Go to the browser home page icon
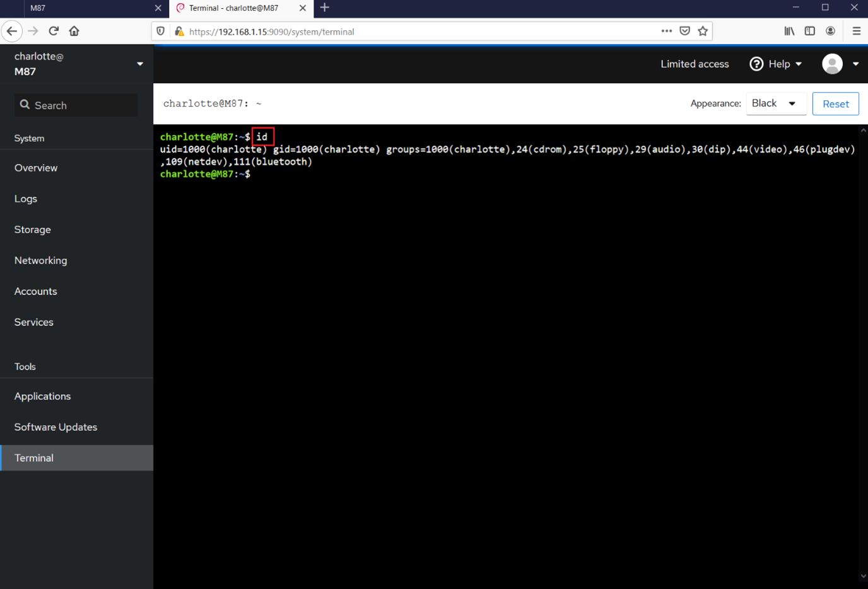Screen dimensions: 868x589 click(x=74, y=31)
